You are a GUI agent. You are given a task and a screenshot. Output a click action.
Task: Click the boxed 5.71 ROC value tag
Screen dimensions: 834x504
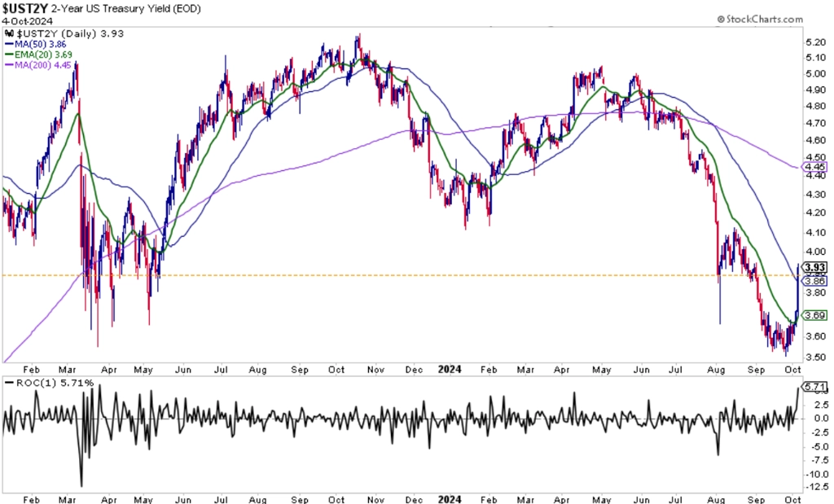pyautogui.click(x=815, y=387)
